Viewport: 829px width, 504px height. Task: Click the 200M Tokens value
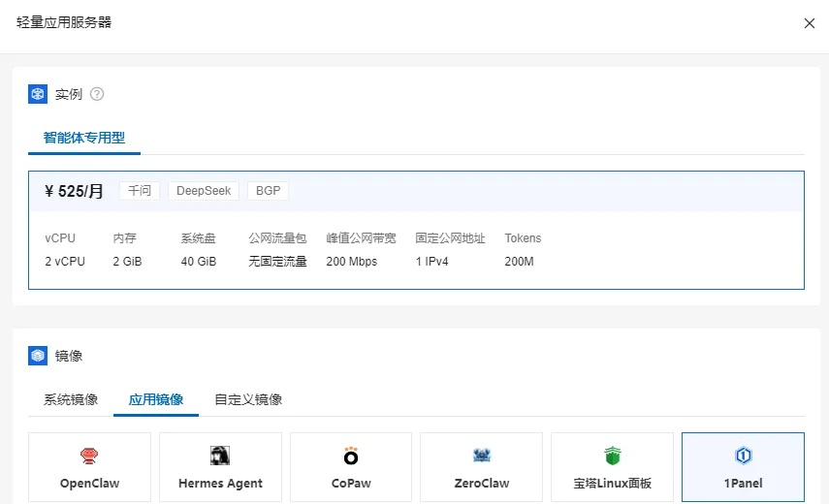519,262
